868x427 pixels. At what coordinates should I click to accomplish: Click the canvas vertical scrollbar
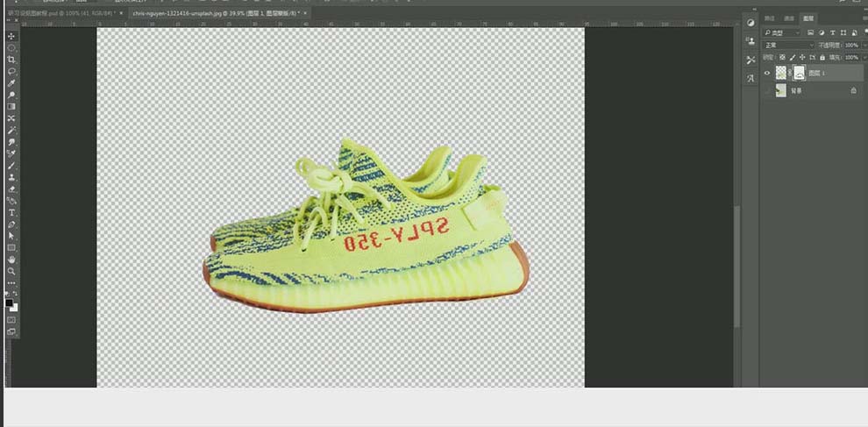coord(736,266)
